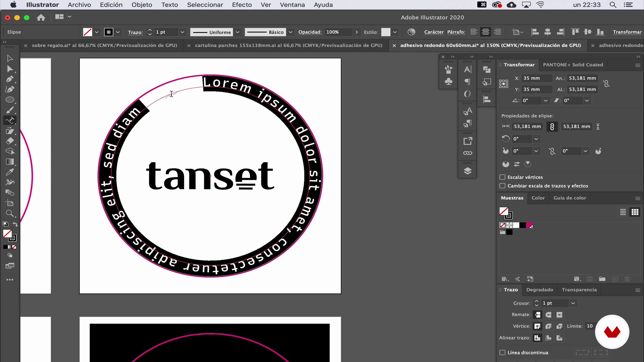Select the Paintbrush tool
644x362 pixels.
(x=10, y=110)
